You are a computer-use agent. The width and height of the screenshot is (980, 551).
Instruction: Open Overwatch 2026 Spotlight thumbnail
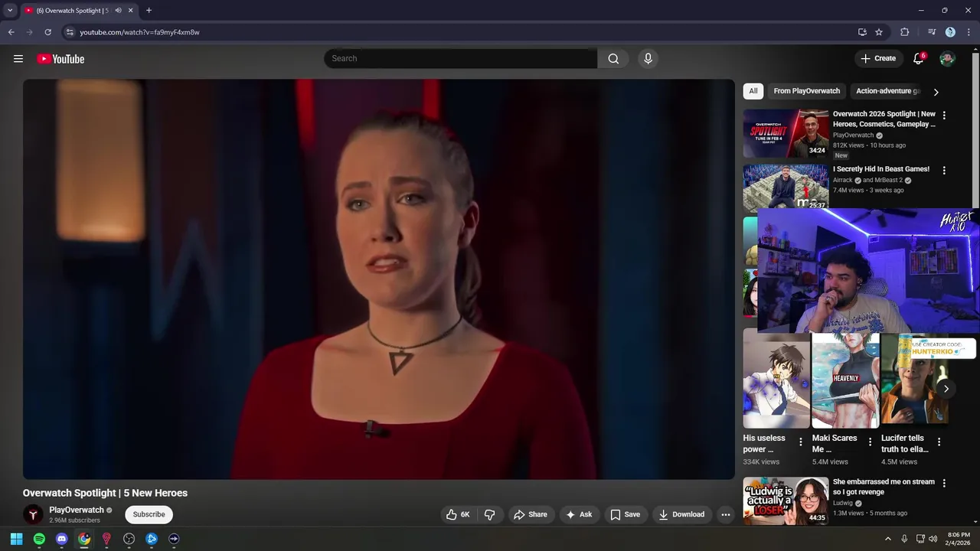point(786,133)
